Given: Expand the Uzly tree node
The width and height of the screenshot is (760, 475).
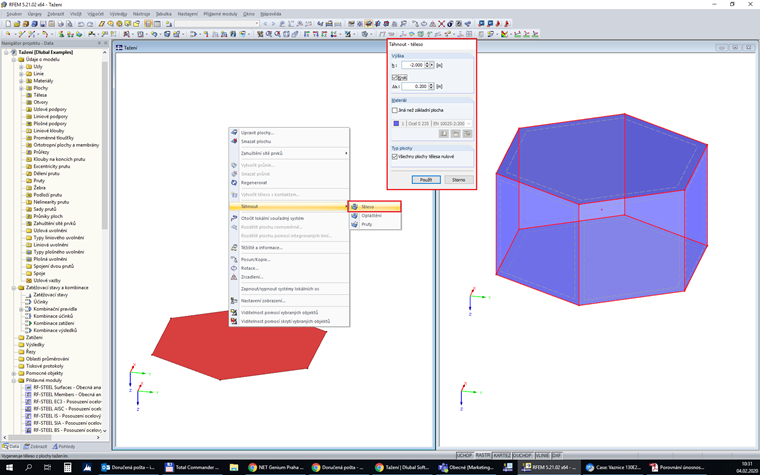Looking at the screenshot, I should [x=21, y=66].
